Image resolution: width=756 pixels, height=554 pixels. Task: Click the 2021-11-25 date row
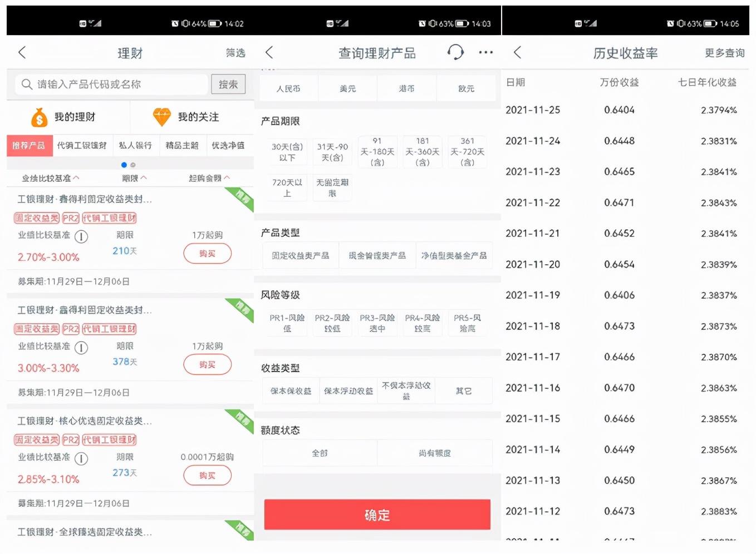(625, 110)
